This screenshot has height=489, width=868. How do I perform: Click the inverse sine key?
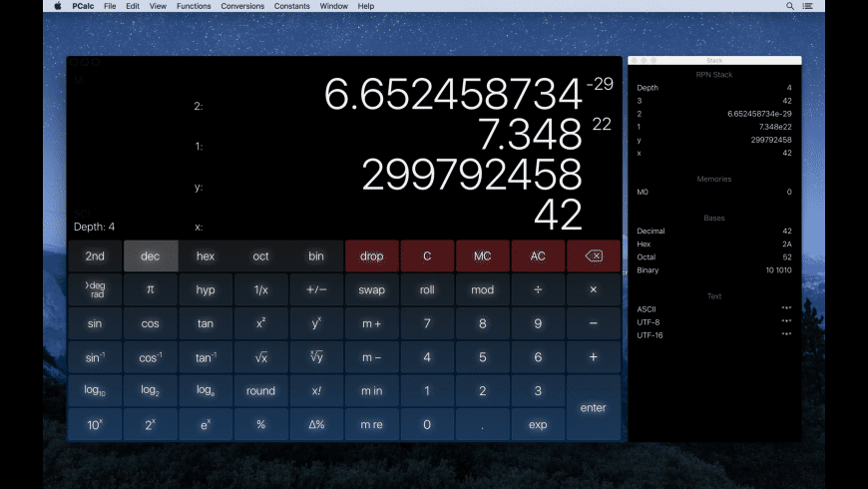pyautogui.click(x=95, y=357)
